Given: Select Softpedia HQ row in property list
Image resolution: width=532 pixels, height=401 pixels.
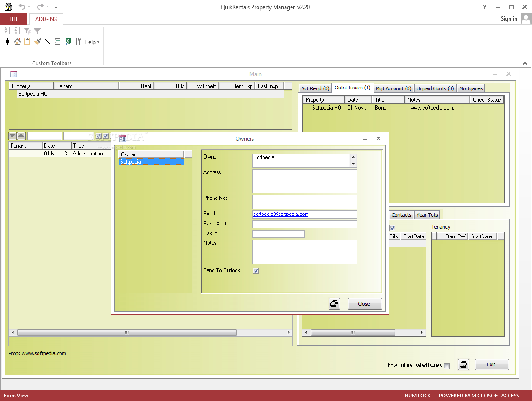Looking at the screenshot, I should [x=151, y=94].
